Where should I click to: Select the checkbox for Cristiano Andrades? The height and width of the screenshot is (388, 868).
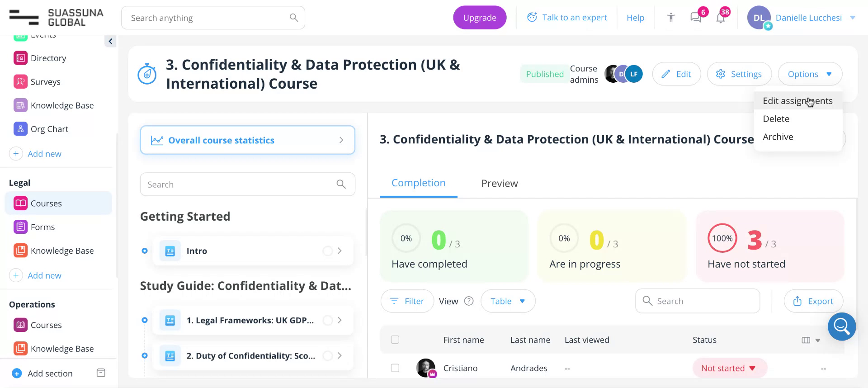coord(395,368)
